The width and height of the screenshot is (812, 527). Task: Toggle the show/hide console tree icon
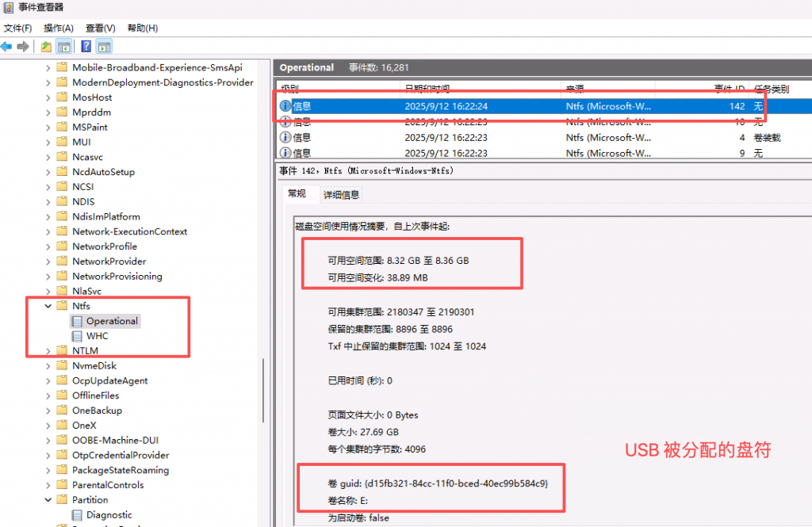64,47
